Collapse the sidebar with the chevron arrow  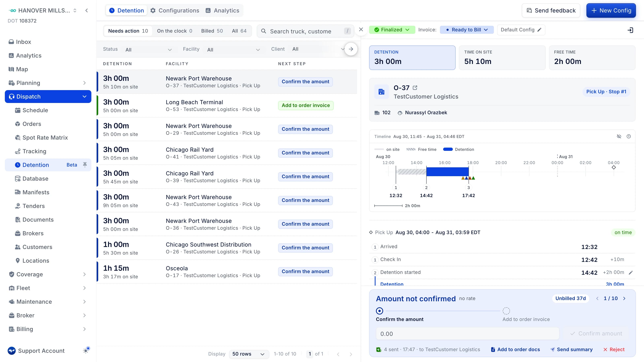87,10
